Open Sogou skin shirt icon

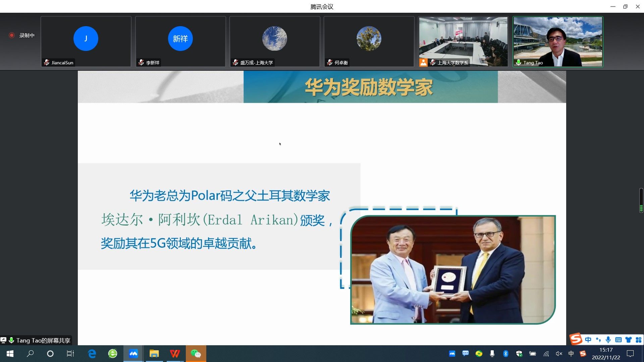[x=629, y=340]
